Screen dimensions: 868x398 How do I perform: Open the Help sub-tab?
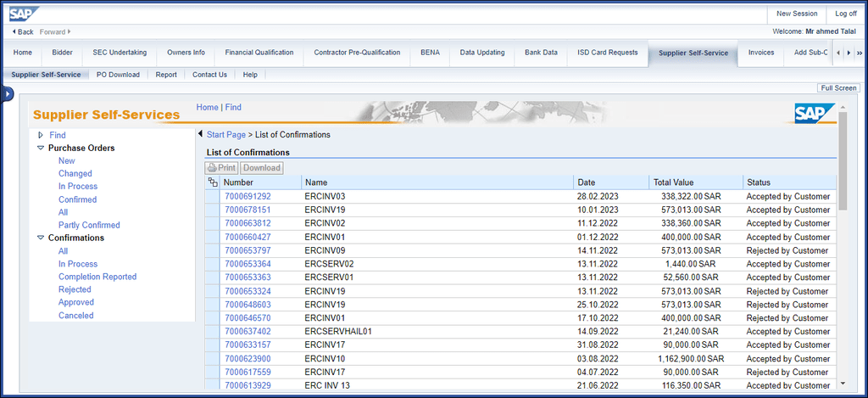click(250, 75)
